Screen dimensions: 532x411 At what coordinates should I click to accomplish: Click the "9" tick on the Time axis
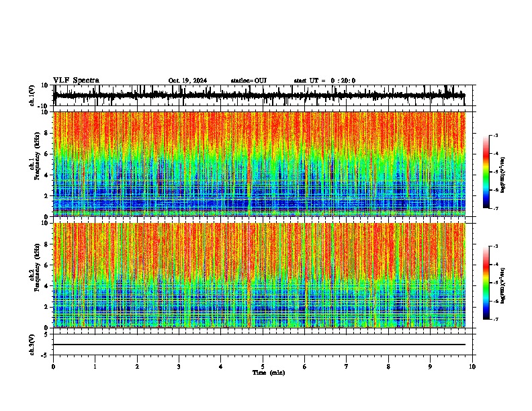click(x=430, y=367)
